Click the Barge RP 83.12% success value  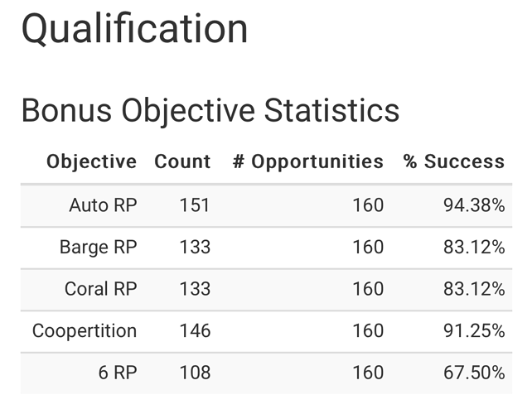tap(474, 248)
